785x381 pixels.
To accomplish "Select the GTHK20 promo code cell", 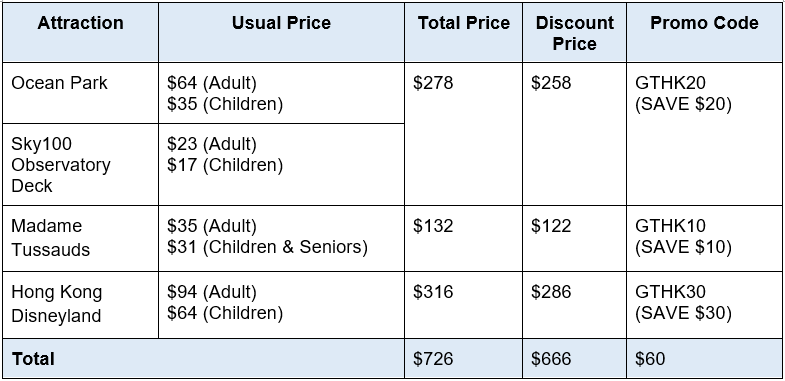I will click(x=704, y=134).
